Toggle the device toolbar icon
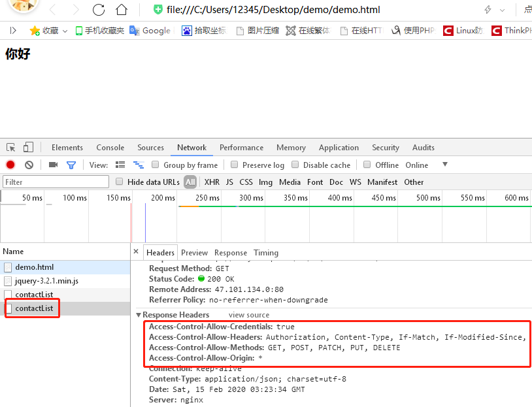Image resolution: width=532 pixels, height=407 pixels. coord(26,147)
